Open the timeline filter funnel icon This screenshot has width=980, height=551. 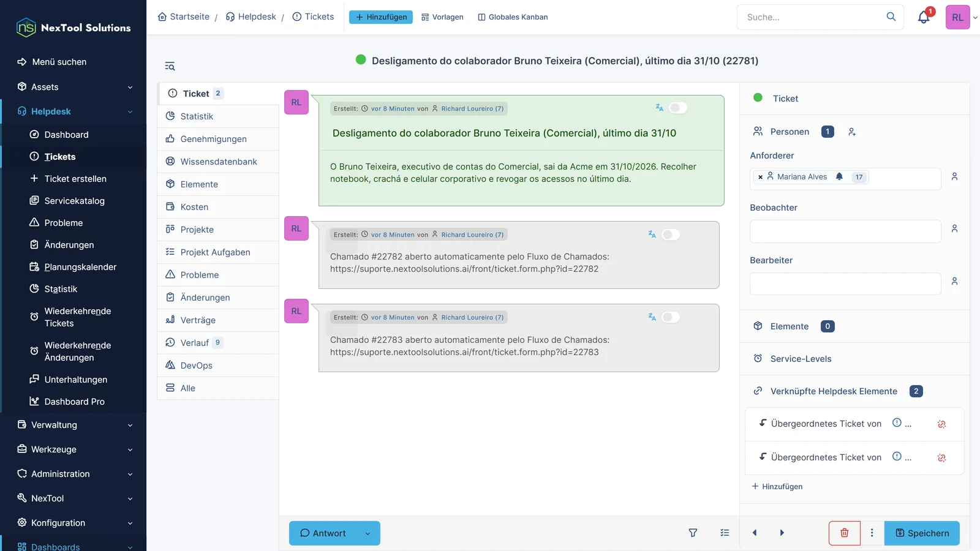point(693,533)
